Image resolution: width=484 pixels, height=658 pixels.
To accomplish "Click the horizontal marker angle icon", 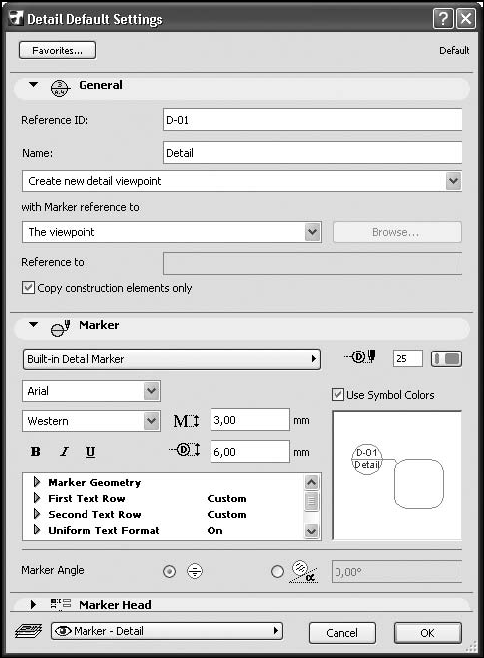I will tap(195, 571).
